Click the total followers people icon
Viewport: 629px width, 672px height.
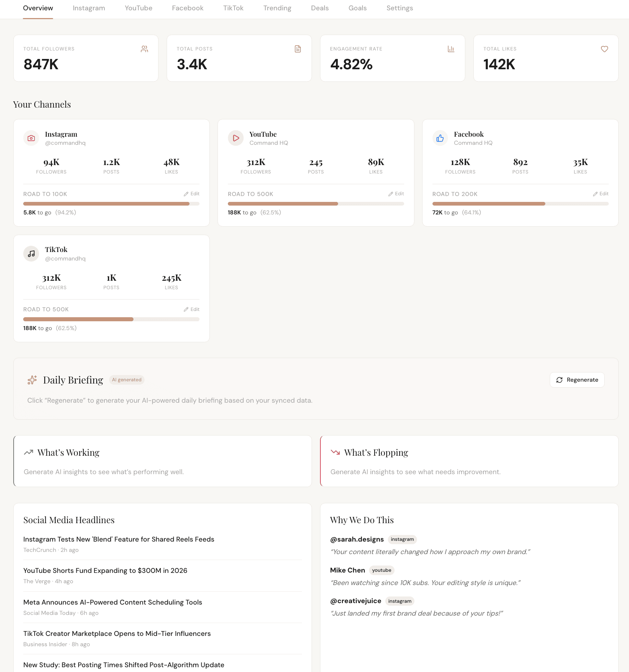144,48
